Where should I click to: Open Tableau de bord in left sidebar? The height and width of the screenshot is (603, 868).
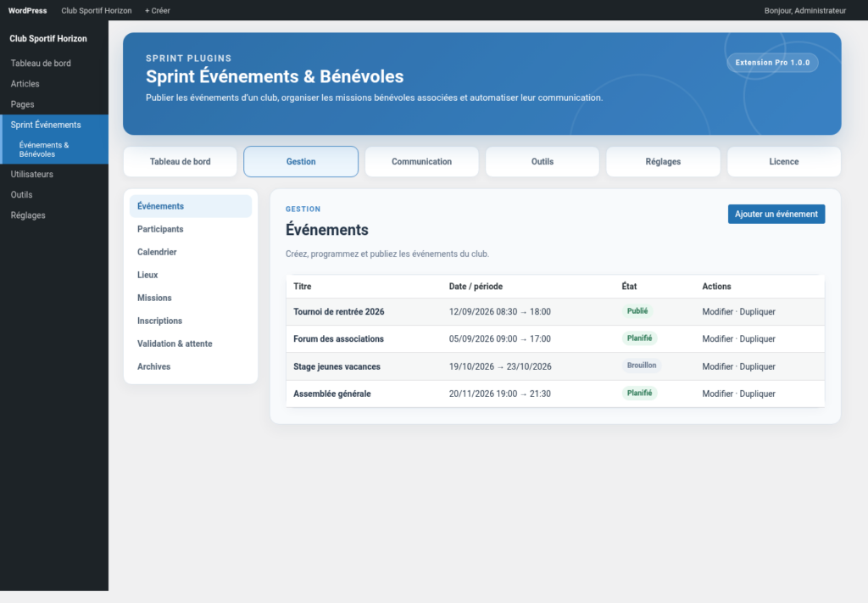click(54, 63)
